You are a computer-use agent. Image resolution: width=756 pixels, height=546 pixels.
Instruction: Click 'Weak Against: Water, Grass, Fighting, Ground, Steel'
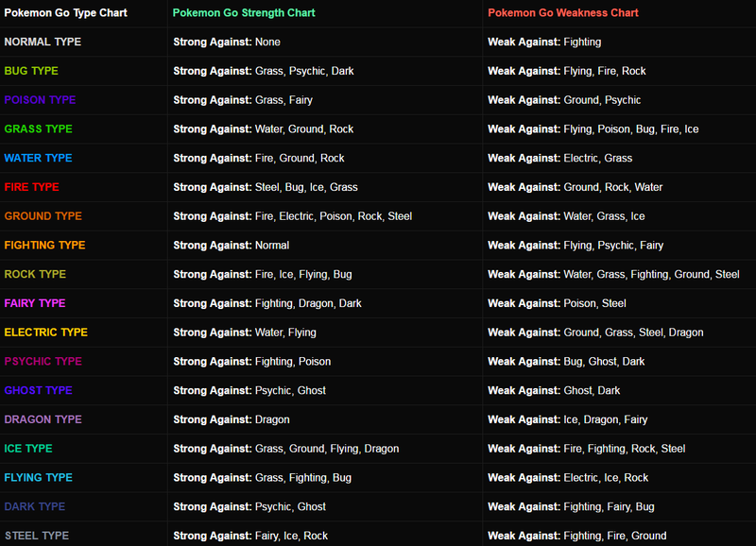point(613,274)
